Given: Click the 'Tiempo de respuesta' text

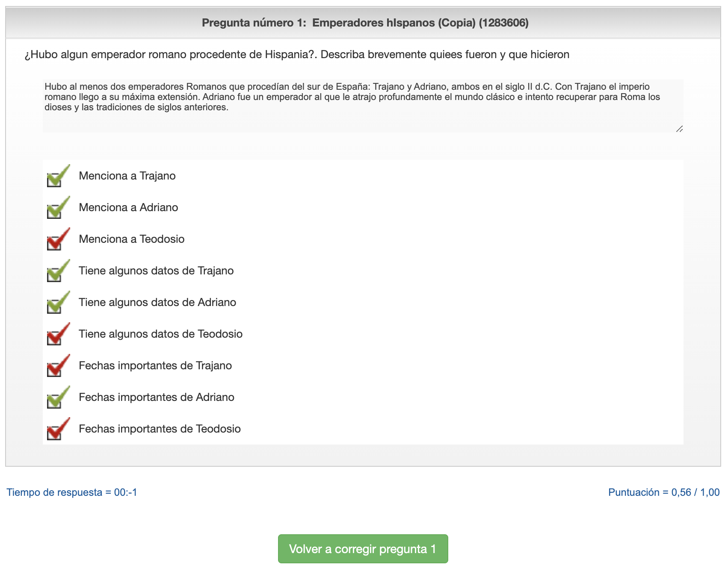Looking at the screenshot, I should pyautogui.click(x=72, y=492).
